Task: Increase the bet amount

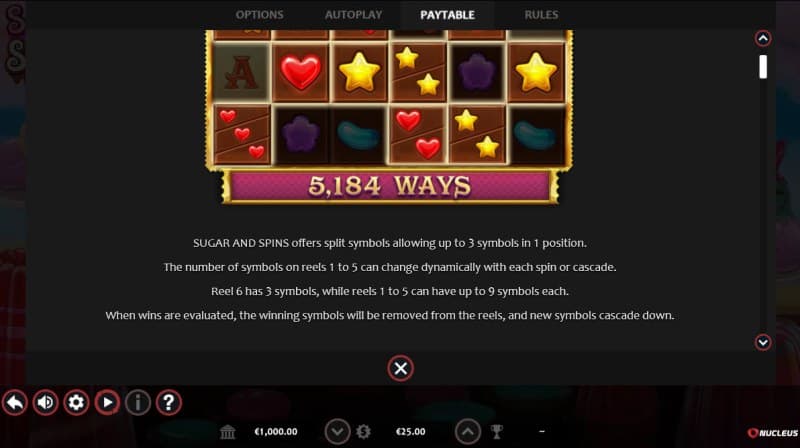Action: tap(467, 432)
